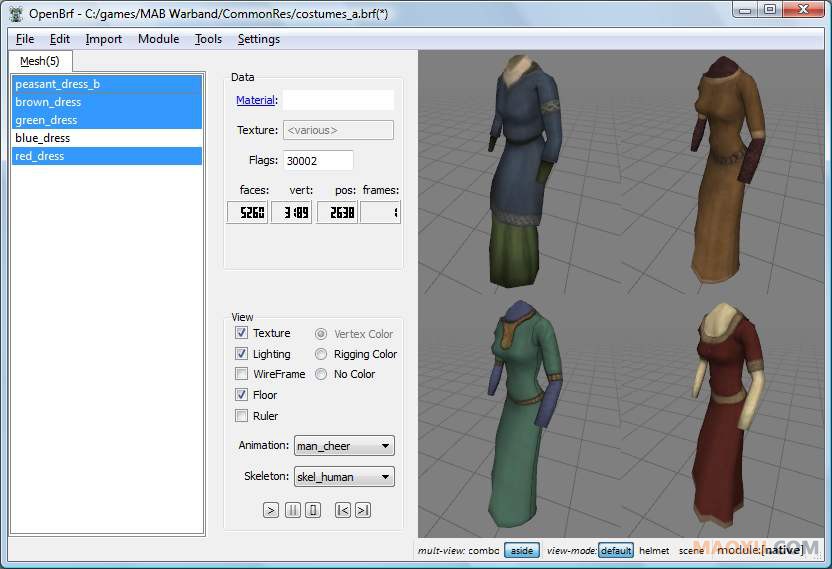Step back one animation frame

pos(343,510)
